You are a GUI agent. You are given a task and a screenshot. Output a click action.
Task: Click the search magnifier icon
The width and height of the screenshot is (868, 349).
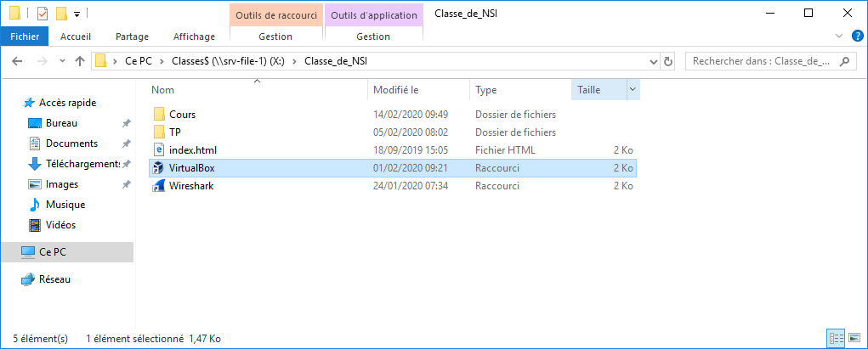coord(846,61)
